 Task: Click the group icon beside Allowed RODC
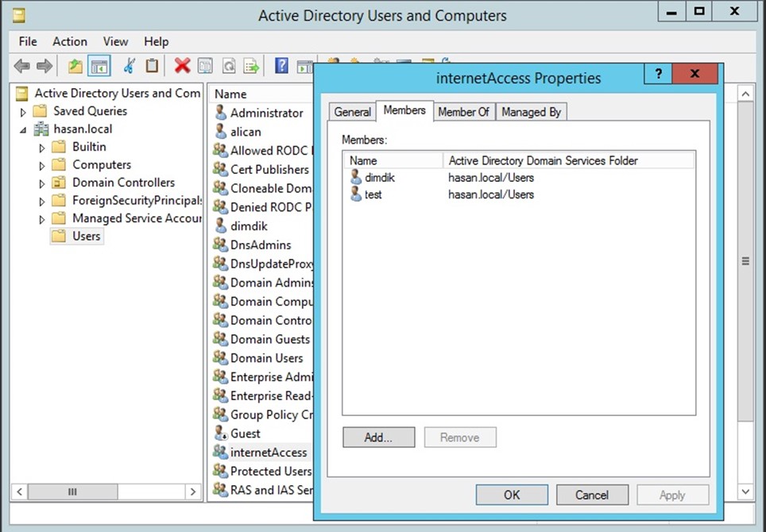(220, 150)
